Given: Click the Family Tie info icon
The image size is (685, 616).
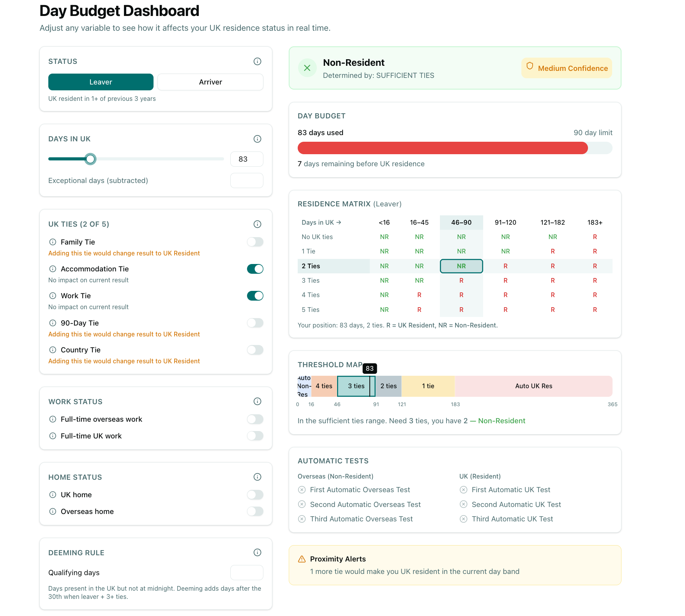Looking at the screenshot, I should pos(53,242).
